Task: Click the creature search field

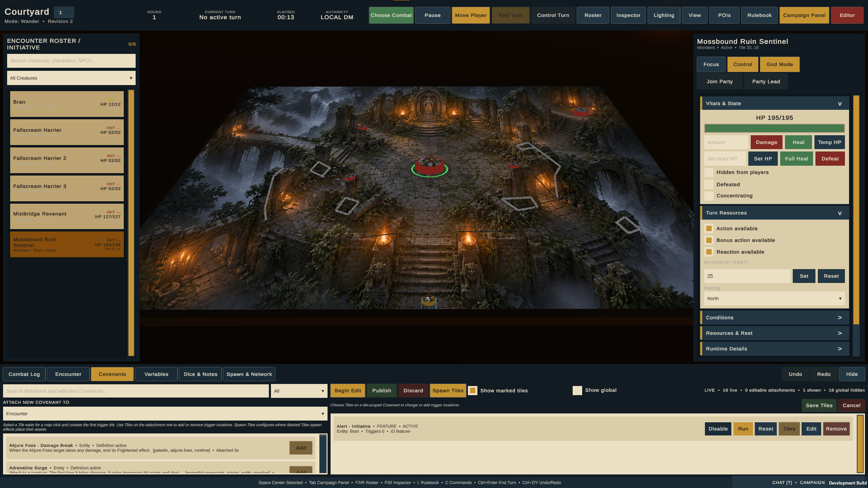Action: pyautogui.click(x=71, y=61)
